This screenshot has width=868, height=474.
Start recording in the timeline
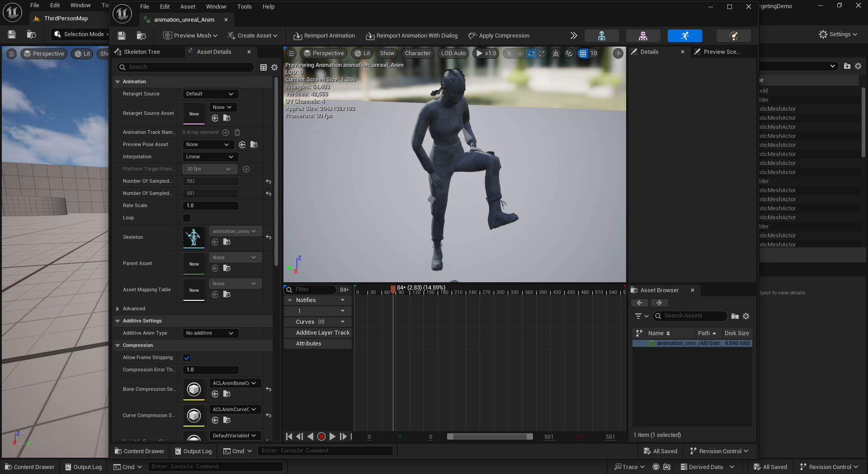point(321,436)
